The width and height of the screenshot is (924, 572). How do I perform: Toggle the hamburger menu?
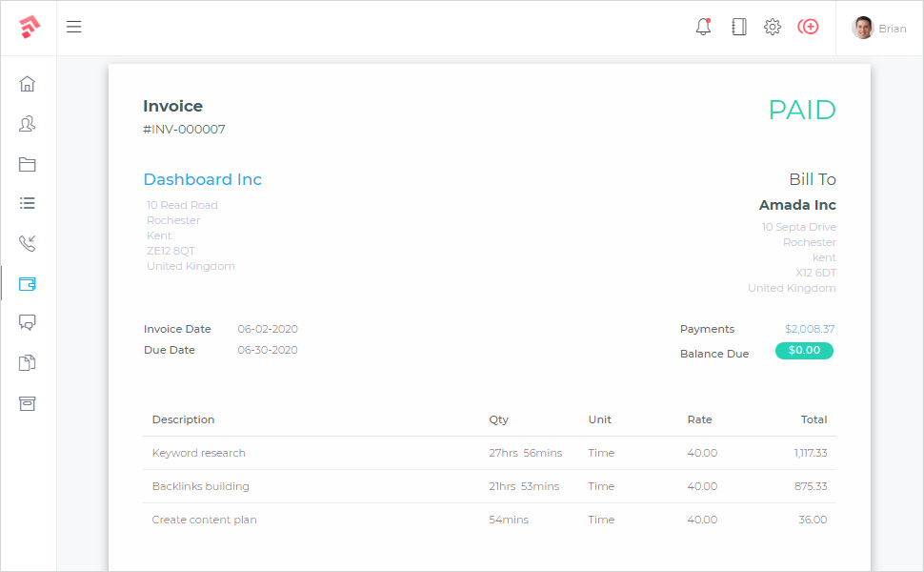pos(73,27)
